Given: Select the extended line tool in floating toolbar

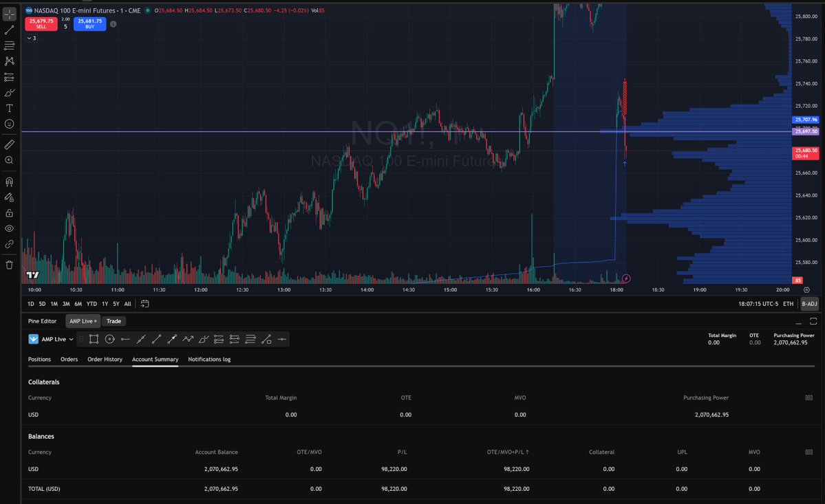Looking at the screenshot, I should 141,340.
